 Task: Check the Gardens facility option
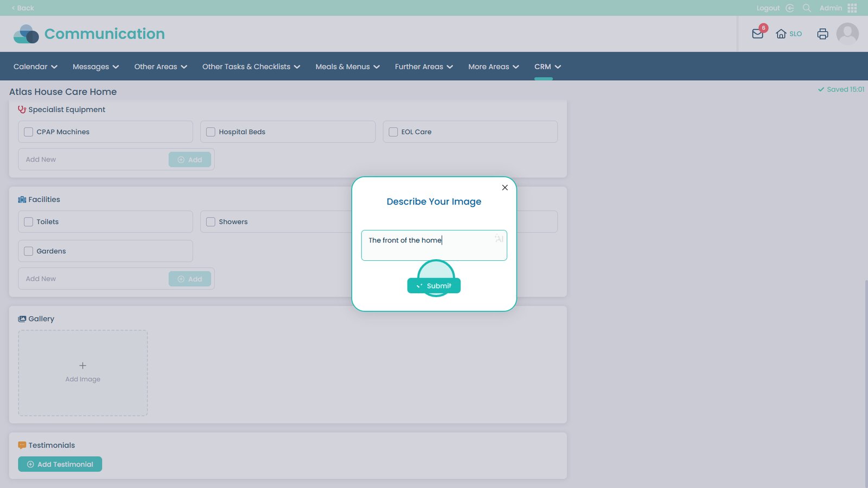point(29,251)
